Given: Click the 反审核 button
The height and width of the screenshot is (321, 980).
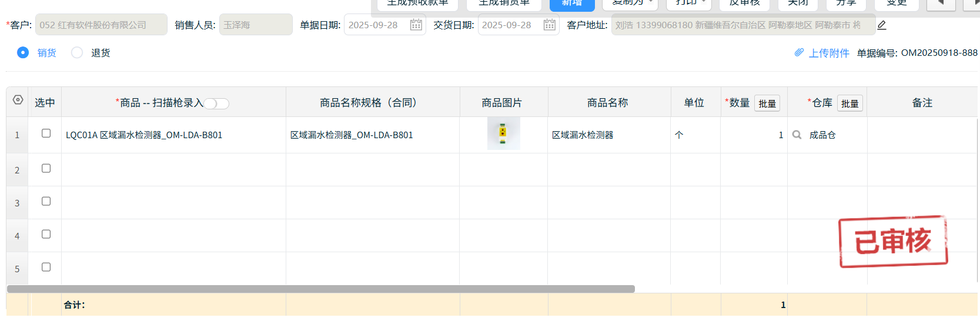Looking at the screenshot, I should click(x=744, y=4).
